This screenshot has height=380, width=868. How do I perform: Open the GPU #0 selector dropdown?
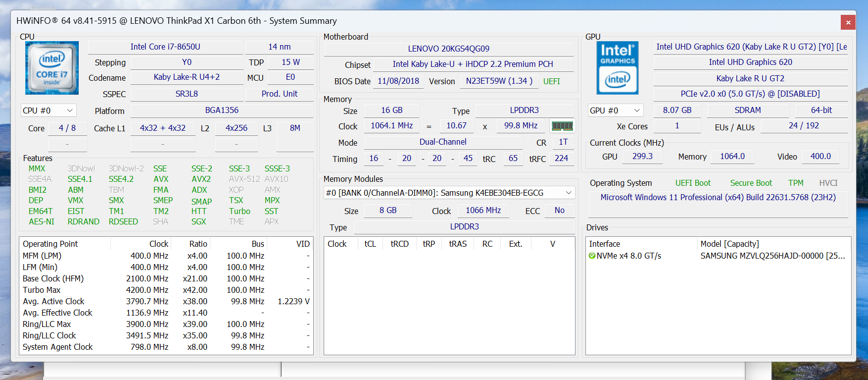coord(615,110)
